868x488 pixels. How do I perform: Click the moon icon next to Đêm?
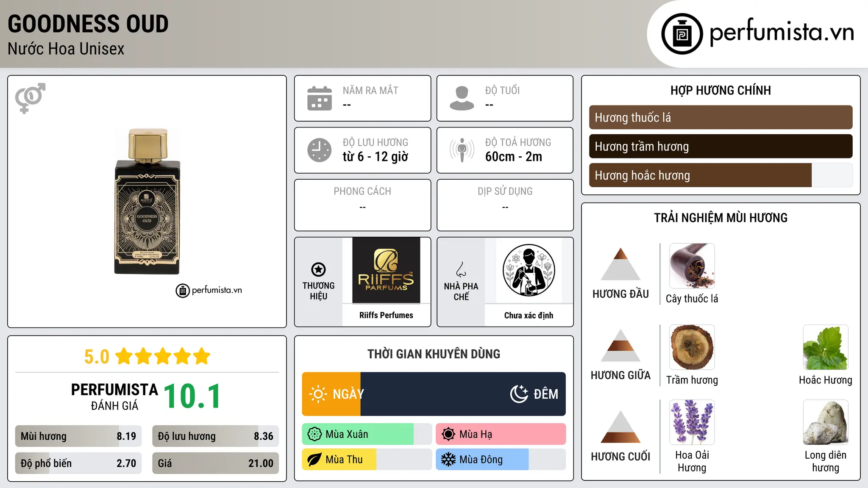point(519,394)
